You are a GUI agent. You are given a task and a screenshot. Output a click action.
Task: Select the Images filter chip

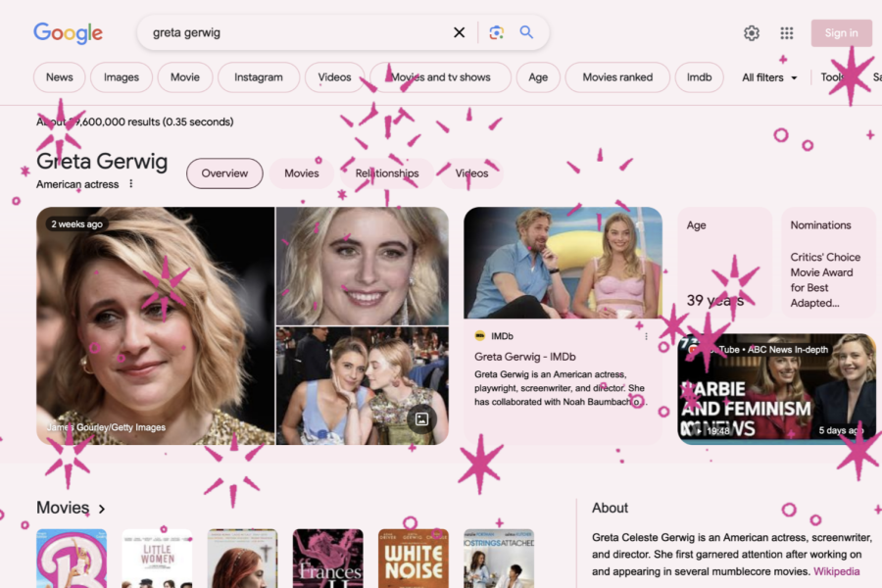(x=122, y=77)
